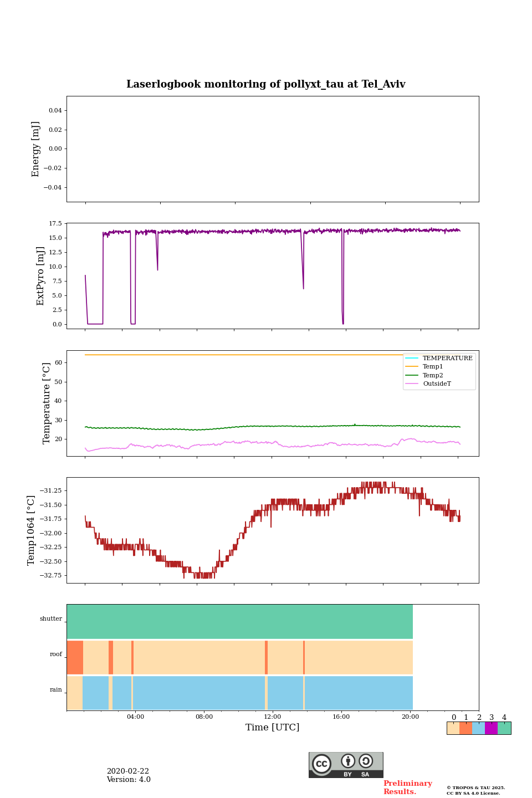Click the TEMPERATURE legend entry
The height and width of the screenshot is (798, 532).
tap(439, 358)
